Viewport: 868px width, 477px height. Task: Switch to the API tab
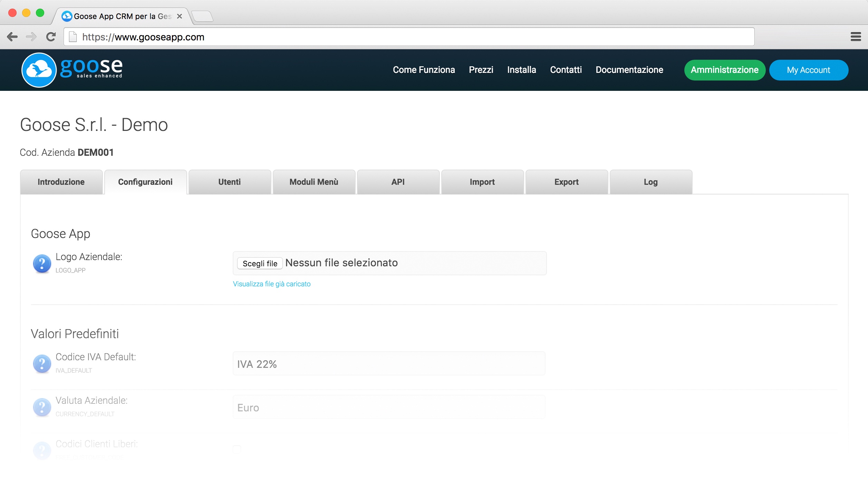click(398, 182)
